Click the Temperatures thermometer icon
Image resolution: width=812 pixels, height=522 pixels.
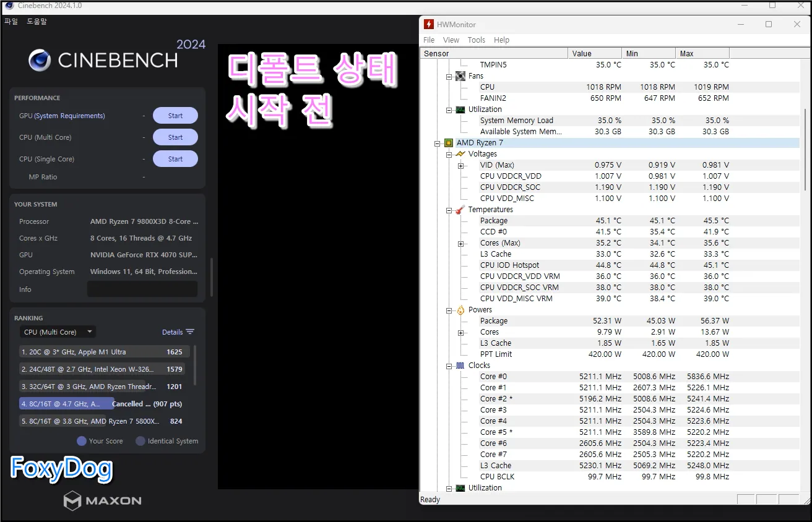460,210
